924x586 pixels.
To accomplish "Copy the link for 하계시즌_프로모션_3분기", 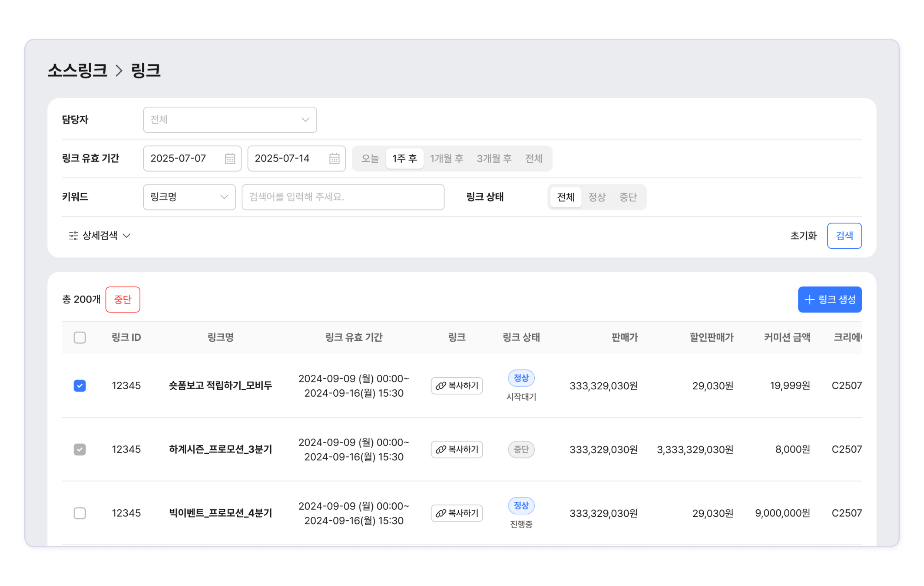I will coord(457,450).
